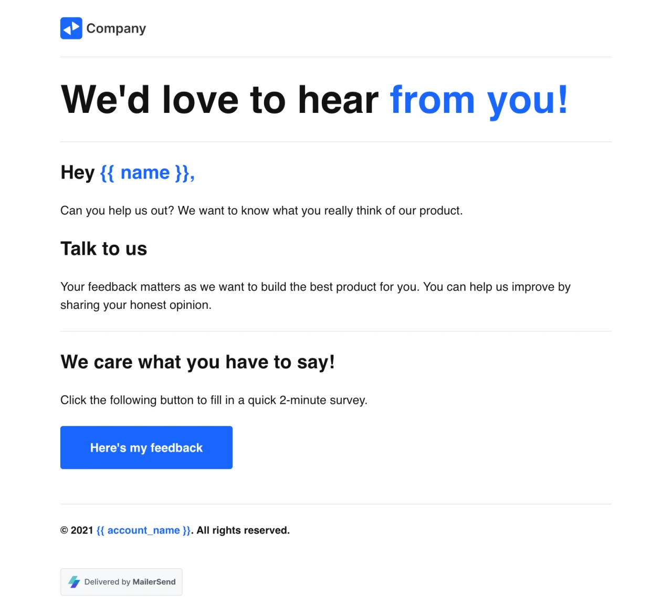The height and width of the screenshot is (616, 672).
Task: Click the "Delivered by" text in the badge
Action: click(x=107, y=582)
